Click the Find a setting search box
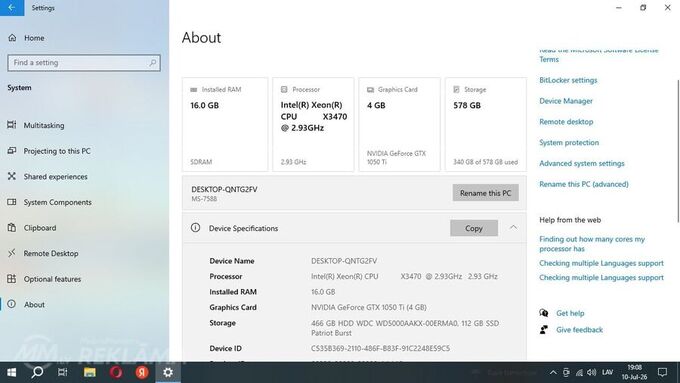This screenshot has width=680, height=383. [84, 63]
